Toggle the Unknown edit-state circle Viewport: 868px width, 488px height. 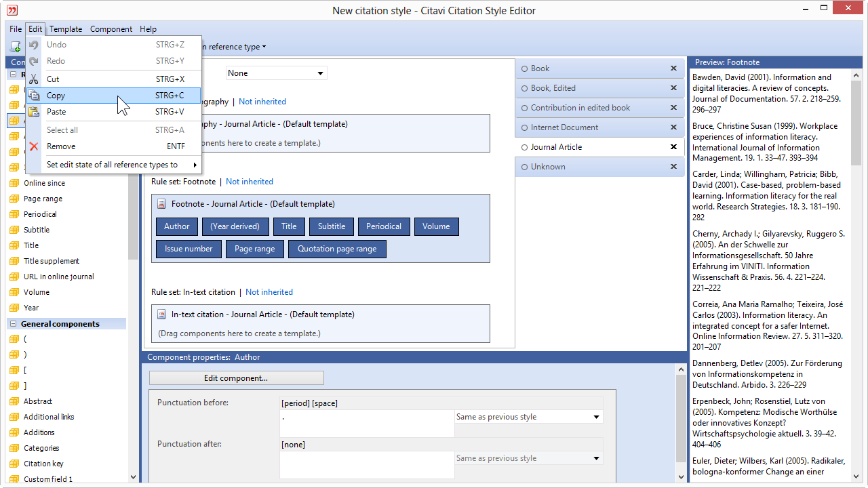(524, 167)
